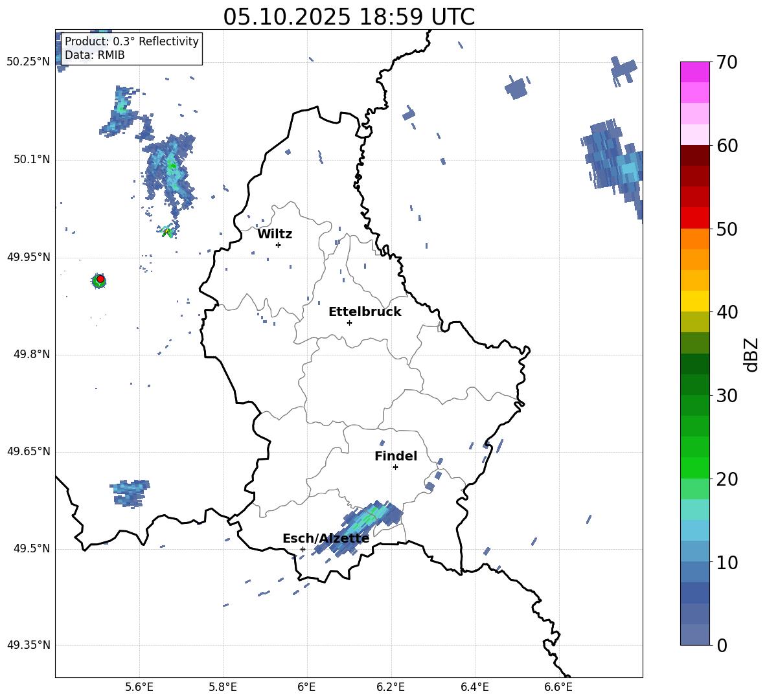Click the colorbar tick label 30
The height and width of the screenshot is (700, 767).
[x=727, y=396]
